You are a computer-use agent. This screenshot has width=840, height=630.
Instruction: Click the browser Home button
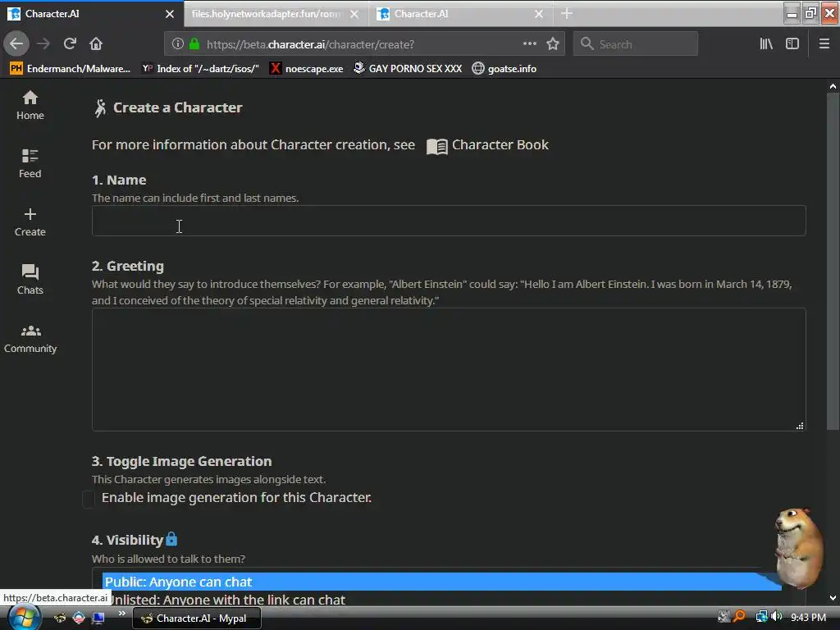tap(96, 44)
